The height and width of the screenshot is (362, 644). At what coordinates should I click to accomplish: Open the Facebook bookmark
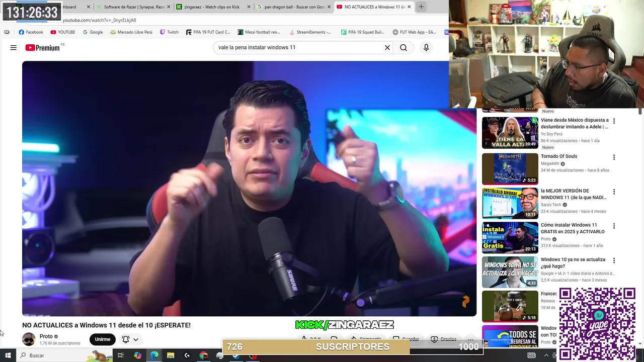[x=31, y=32]
